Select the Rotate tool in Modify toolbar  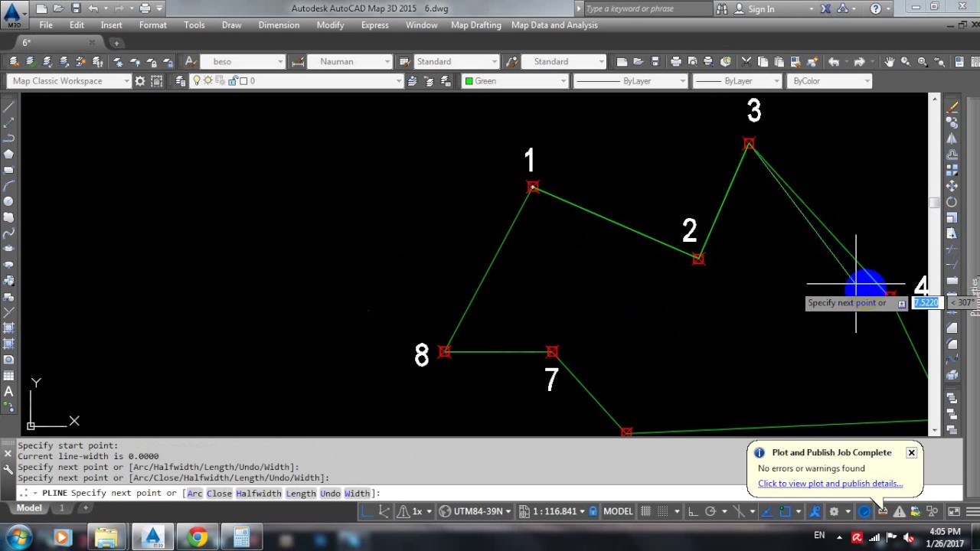pos(952,202)
